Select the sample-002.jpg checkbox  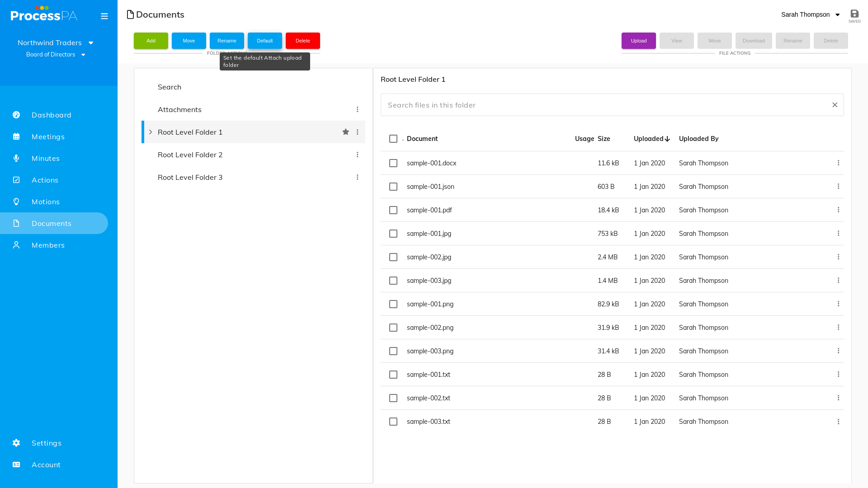(393, 257)
